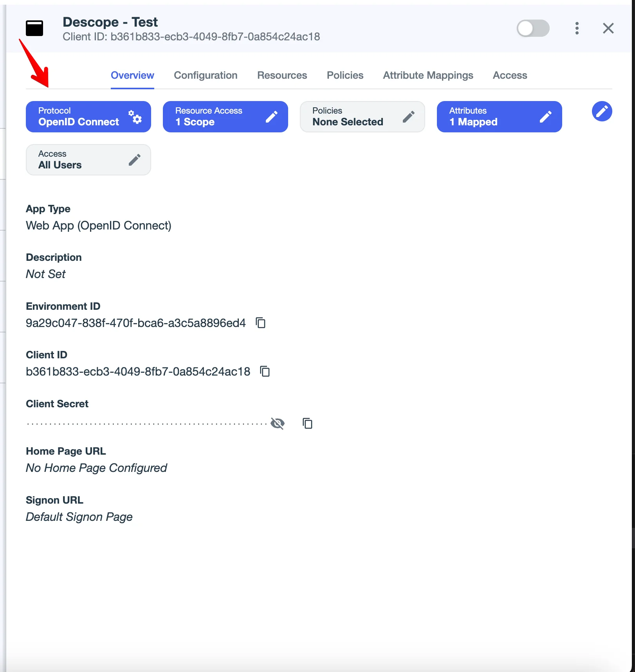Click the pencil icon on Policies card

pos(408,117)
